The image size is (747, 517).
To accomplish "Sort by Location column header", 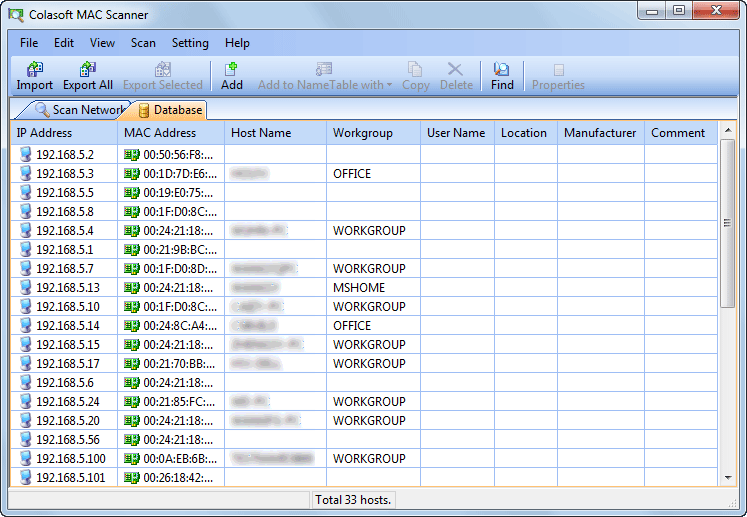I will click(526, 133).
